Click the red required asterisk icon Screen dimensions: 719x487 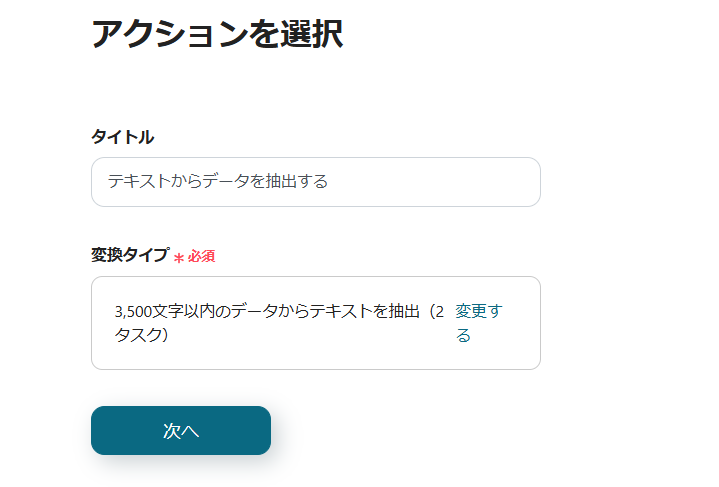pos(179,257)
